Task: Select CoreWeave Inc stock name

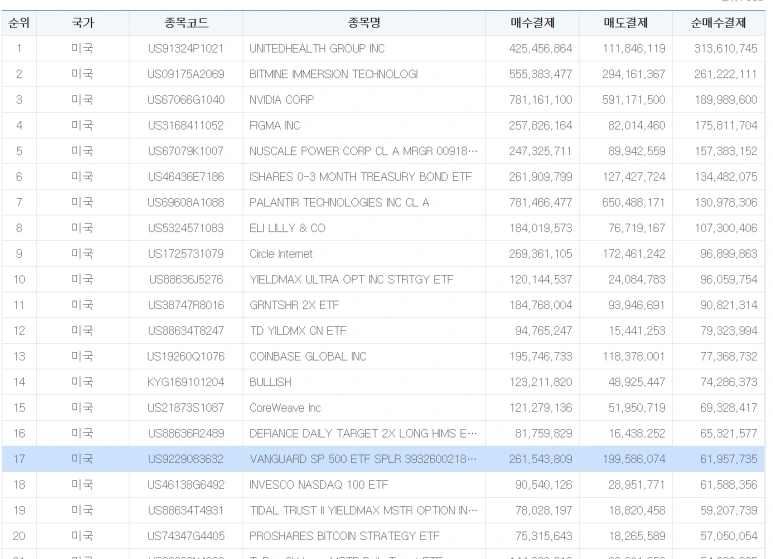Action: pyautogui.click(x=285, y=408)
